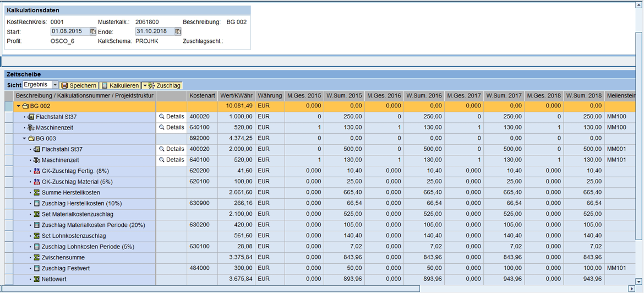
Task: Collapse the BG 003 tree node
Action: coord(24,138)
